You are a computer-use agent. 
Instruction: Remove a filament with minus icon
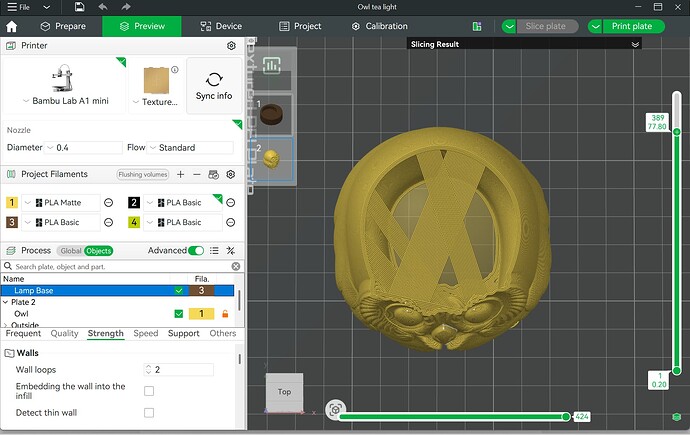click(197, 175)
